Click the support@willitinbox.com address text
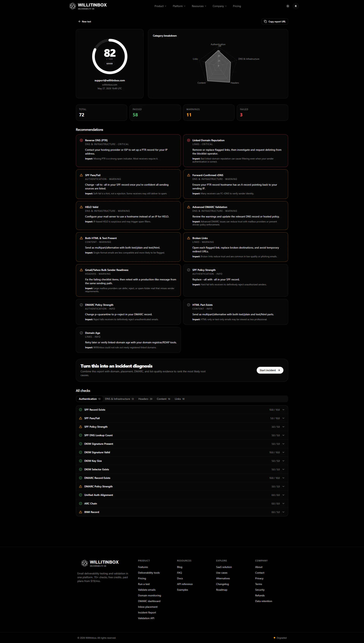This screenshot has height=643, width=364. [110, 80]
